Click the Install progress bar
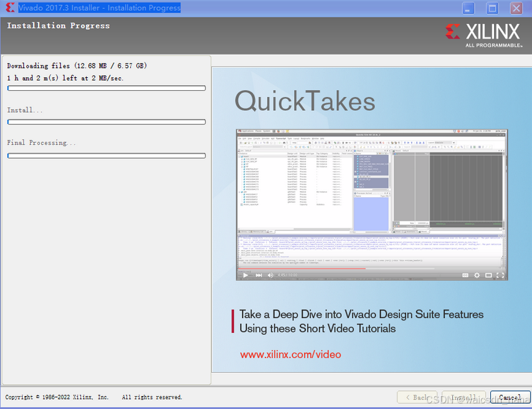532x409 pixels. (x=107, y=122)
